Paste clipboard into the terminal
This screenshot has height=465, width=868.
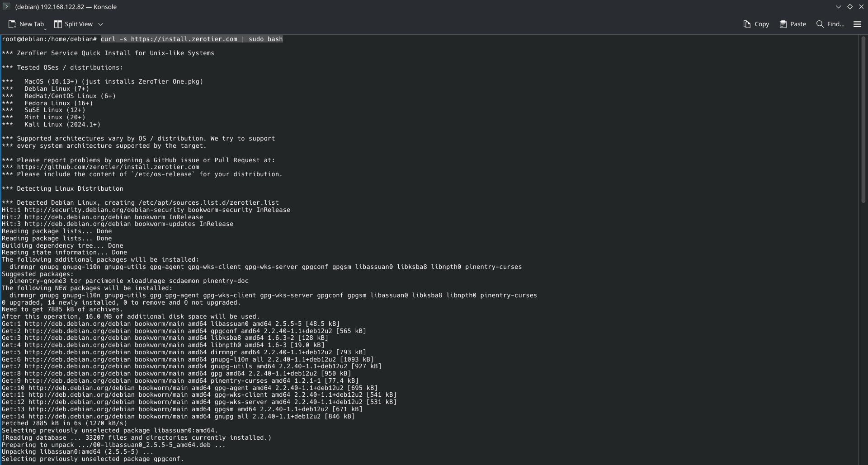tap(793, 24)
